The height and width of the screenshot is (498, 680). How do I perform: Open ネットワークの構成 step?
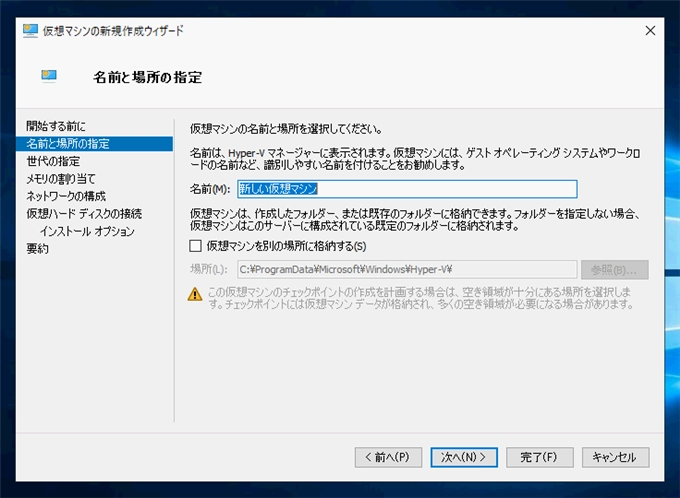66,196
